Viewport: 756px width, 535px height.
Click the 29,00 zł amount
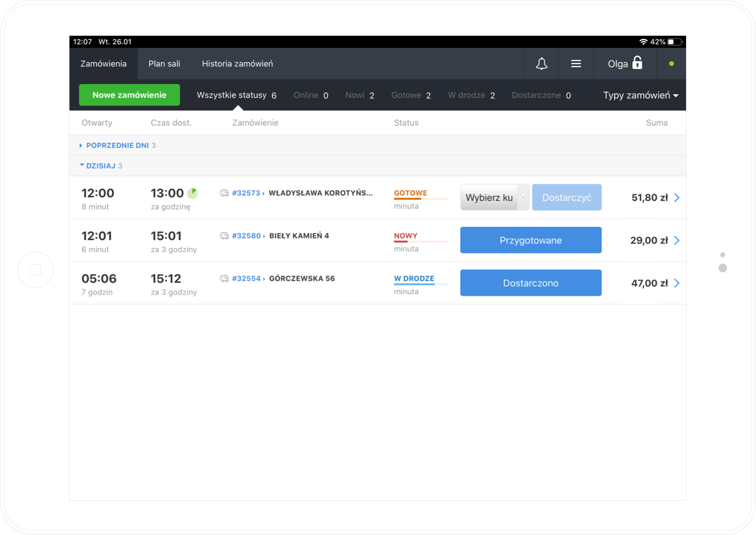(649, 241)
